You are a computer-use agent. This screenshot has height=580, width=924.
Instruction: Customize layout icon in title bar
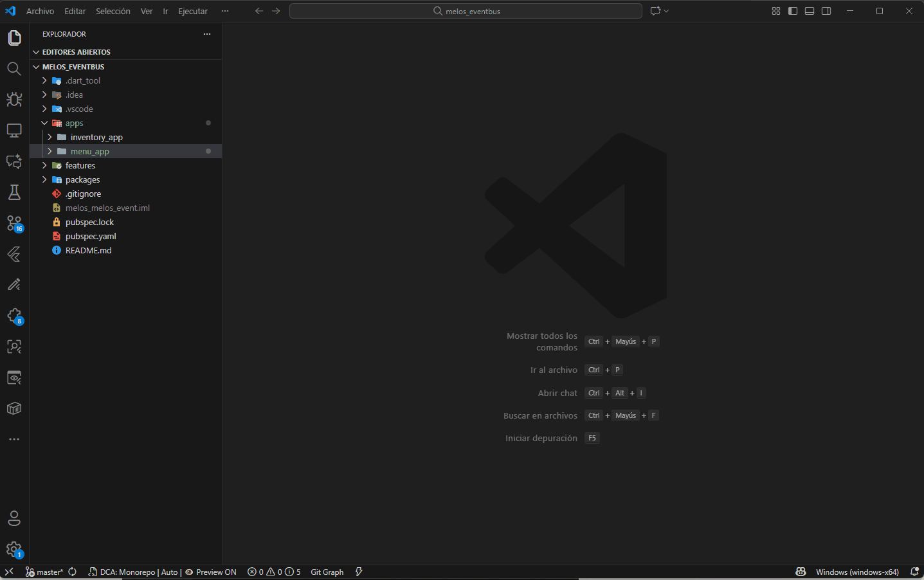point(776,11)
